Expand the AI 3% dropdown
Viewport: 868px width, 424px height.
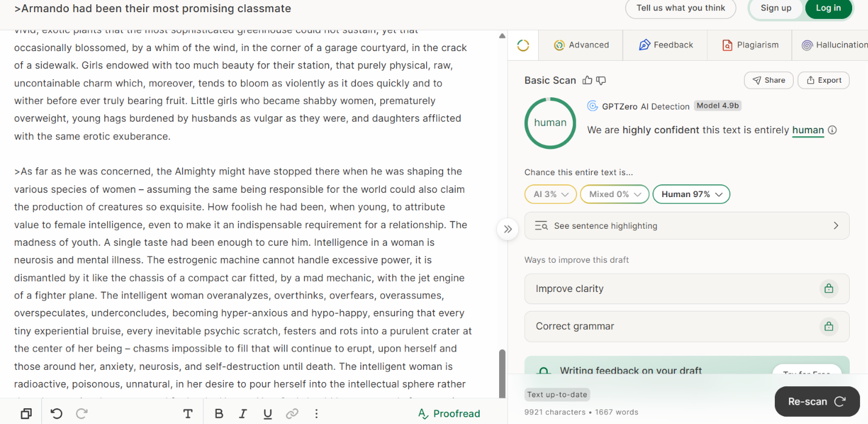coord(550,194)
